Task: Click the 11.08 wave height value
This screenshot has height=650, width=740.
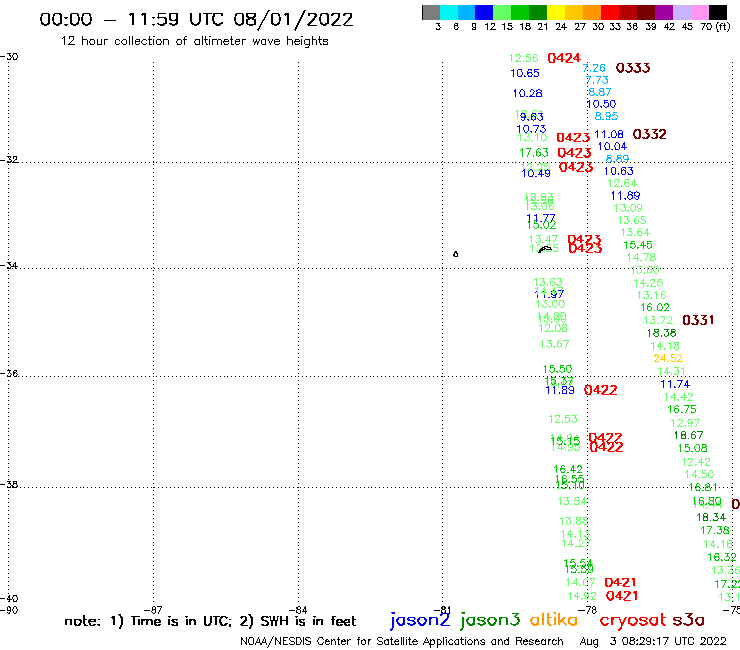Action: coord(609,135)
